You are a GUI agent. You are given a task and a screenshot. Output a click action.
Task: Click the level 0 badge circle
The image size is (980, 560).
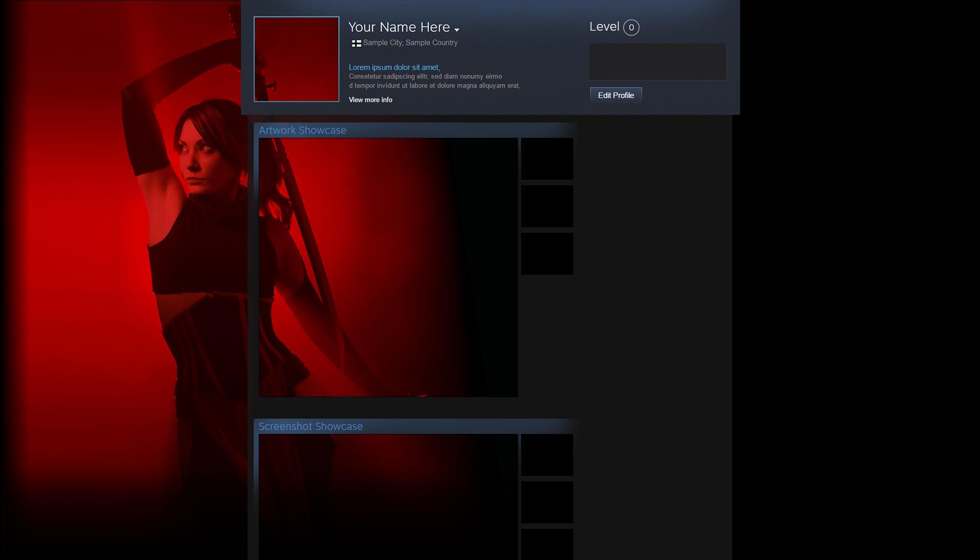[x=631, y=28]
